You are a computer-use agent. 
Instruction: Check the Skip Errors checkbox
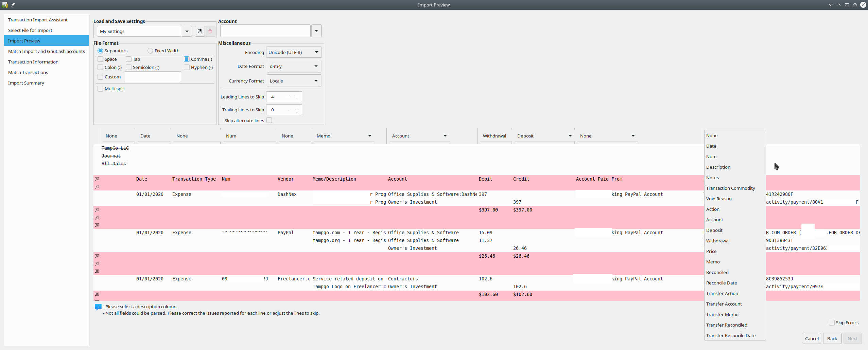pos(831,323)
